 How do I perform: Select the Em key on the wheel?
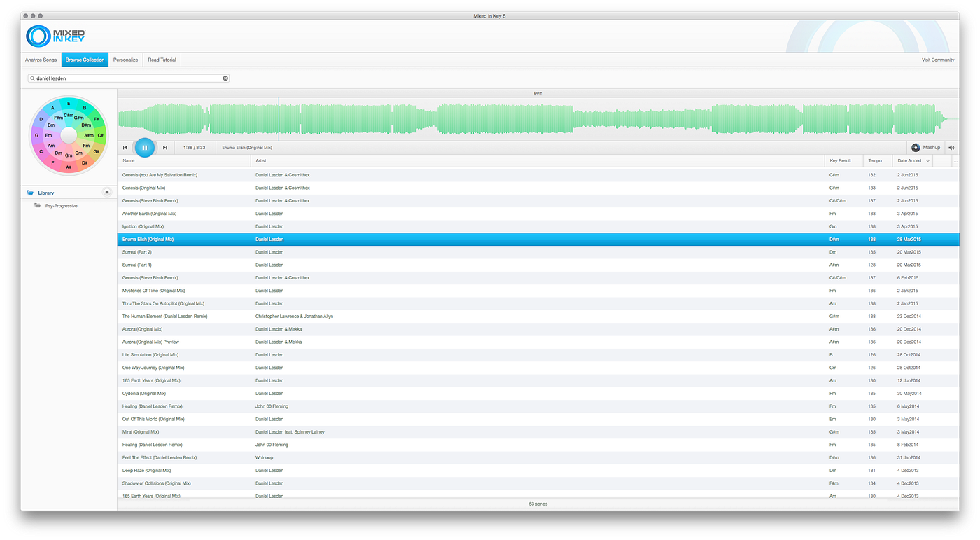click(48, 135)
